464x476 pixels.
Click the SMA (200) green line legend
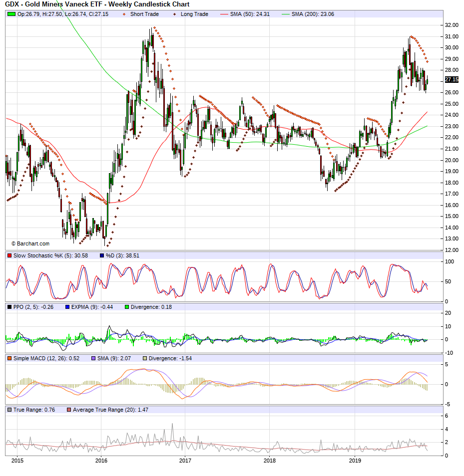286,14
